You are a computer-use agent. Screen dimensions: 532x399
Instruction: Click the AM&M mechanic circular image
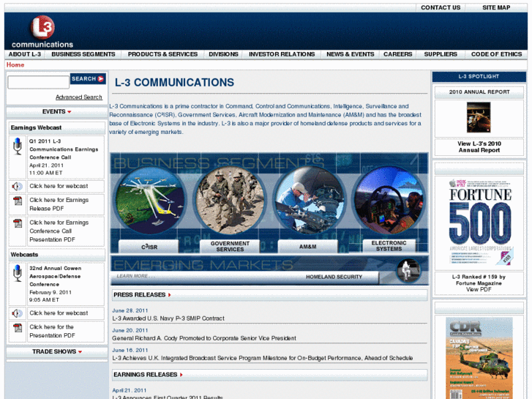309,200
